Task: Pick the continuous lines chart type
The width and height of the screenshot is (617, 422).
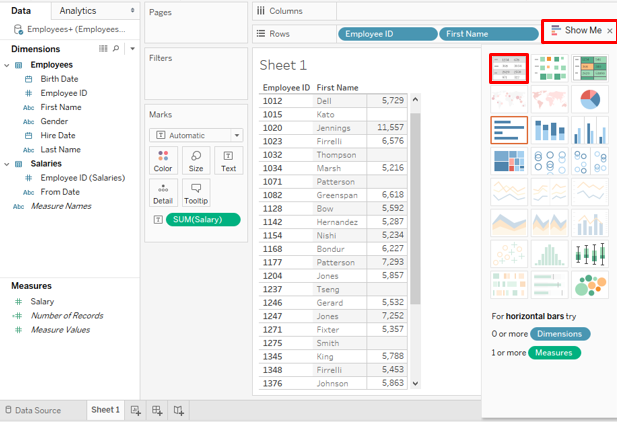Action: 509,192
